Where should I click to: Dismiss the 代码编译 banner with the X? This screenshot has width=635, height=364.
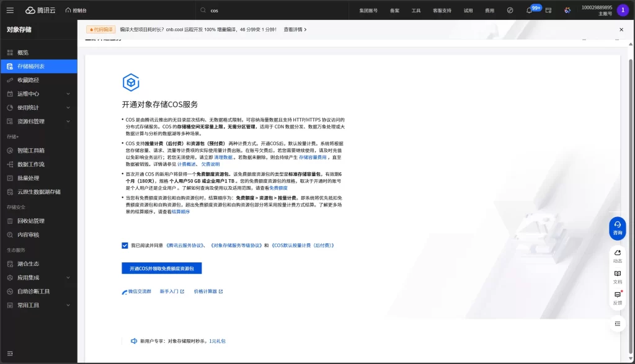[620, 29]
